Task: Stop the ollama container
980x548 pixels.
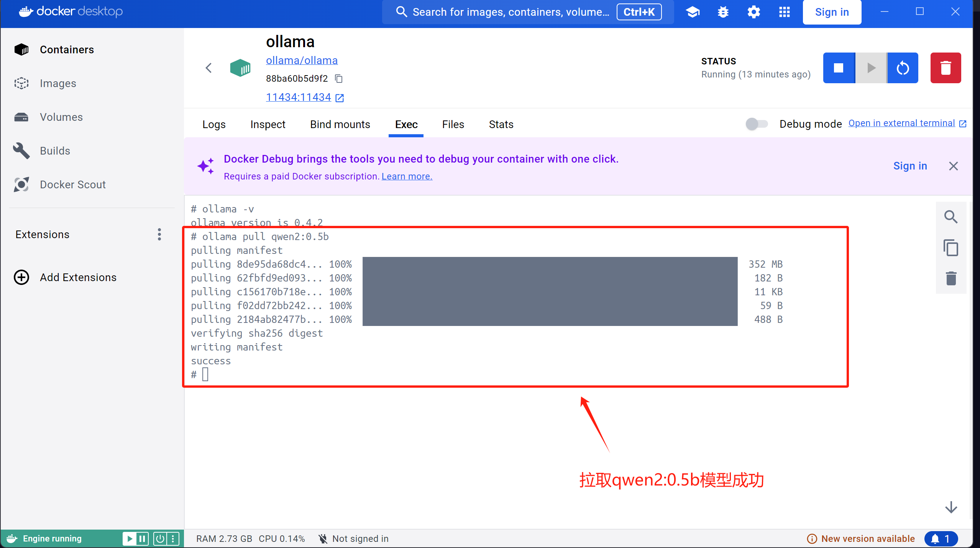Action: (x=839, y=68)
